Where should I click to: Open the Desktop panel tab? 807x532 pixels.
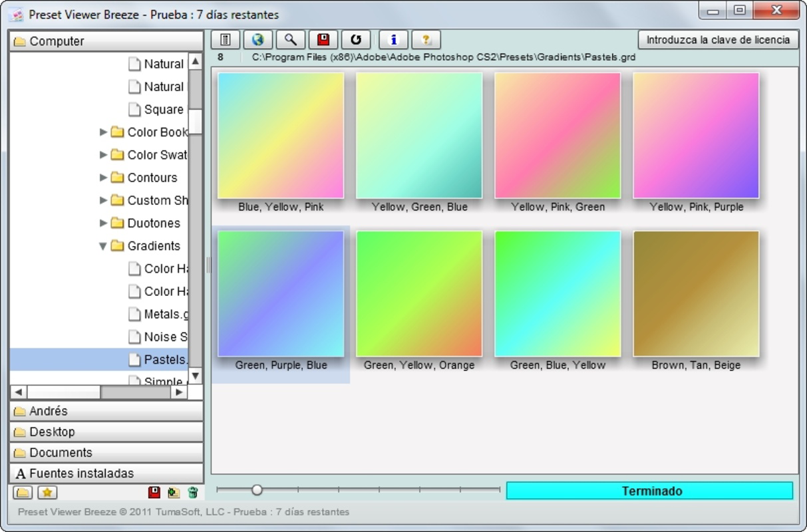(106, 432)
